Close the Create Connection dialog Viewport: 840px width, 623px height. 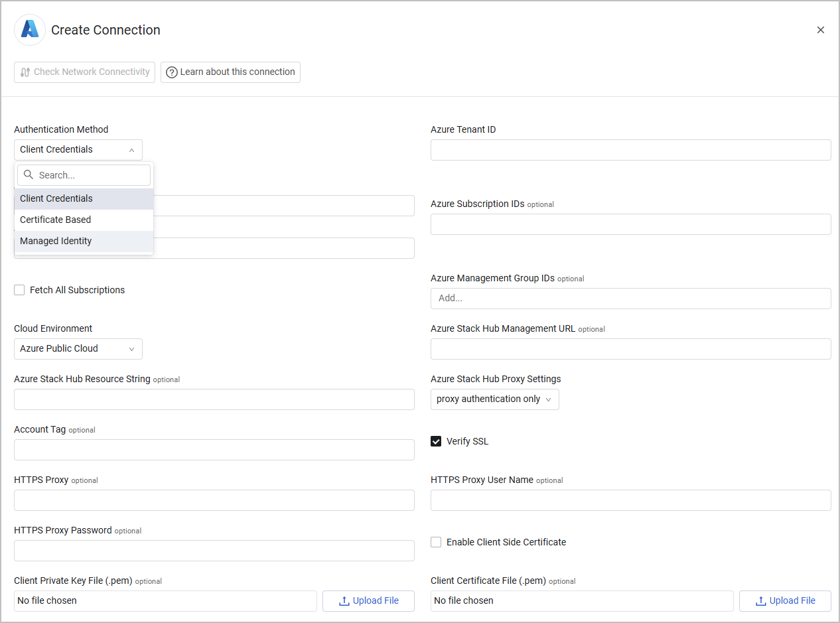821,30
